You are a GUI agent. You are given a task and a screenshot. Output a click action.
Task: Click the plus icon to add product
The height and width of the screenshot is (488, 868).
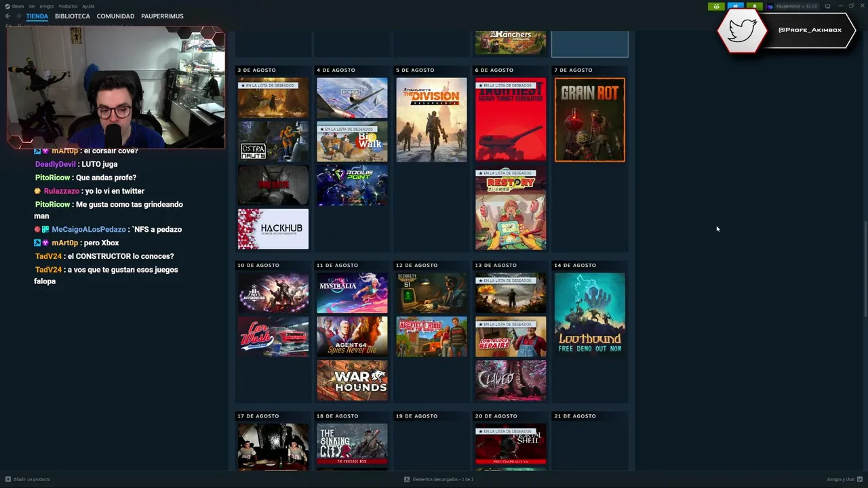8,479
